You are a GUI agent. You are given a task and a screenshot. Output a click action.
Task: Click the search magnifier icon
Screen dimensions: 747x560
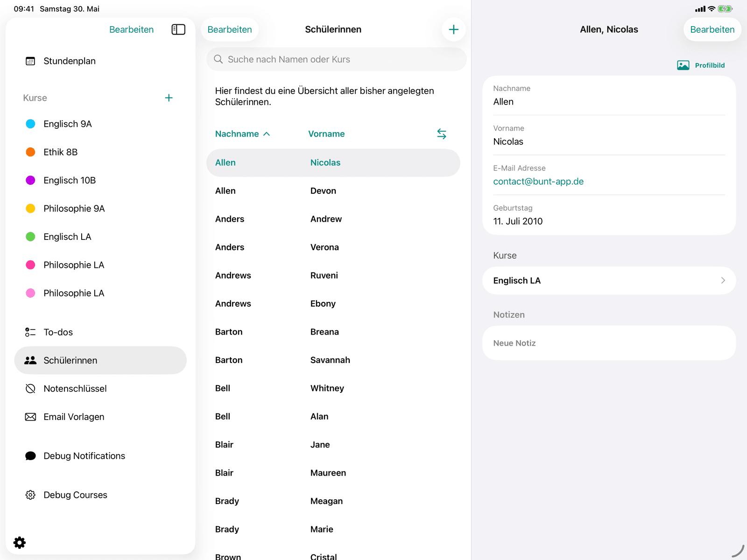pyautogui.click(x=218, y=59)
